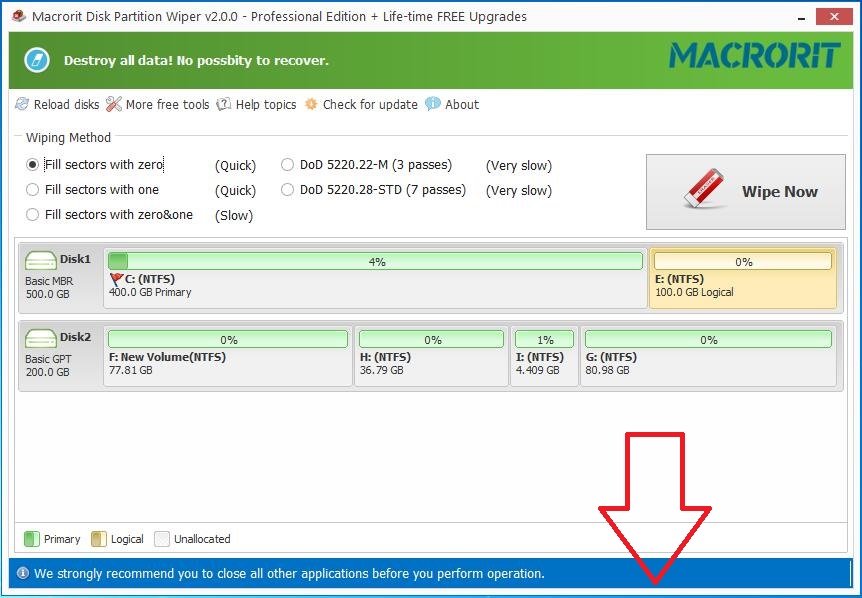The height and width of the screenshot is (598, 862).
Task: Click the Disk2 drive icon
Action: (x=41, y=338)
